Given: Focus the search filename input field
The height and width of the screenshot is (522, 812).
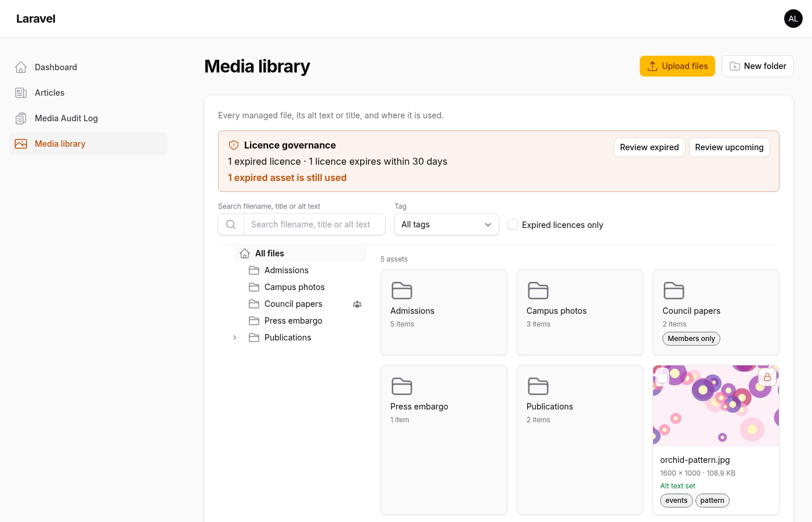Looking at the screenshot, I should pos(314,224).
